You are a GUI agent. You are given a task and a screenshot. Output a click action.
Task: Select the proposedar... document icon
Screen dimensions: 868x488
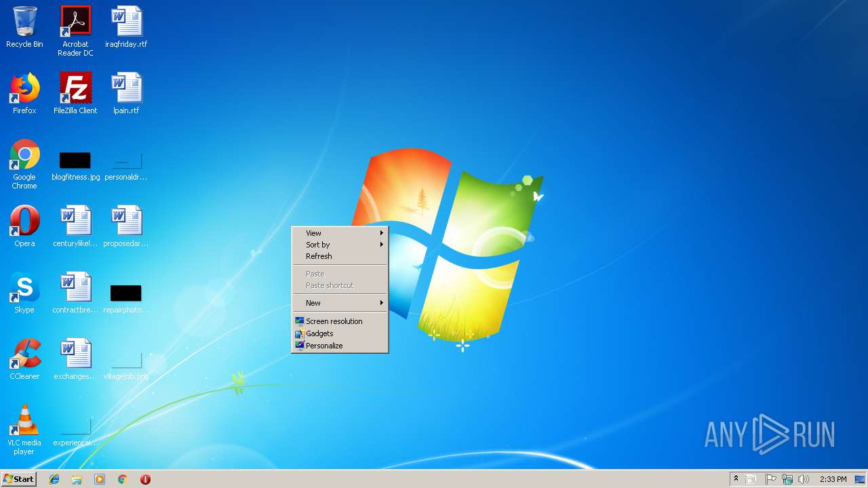click(x=126, y=226)
